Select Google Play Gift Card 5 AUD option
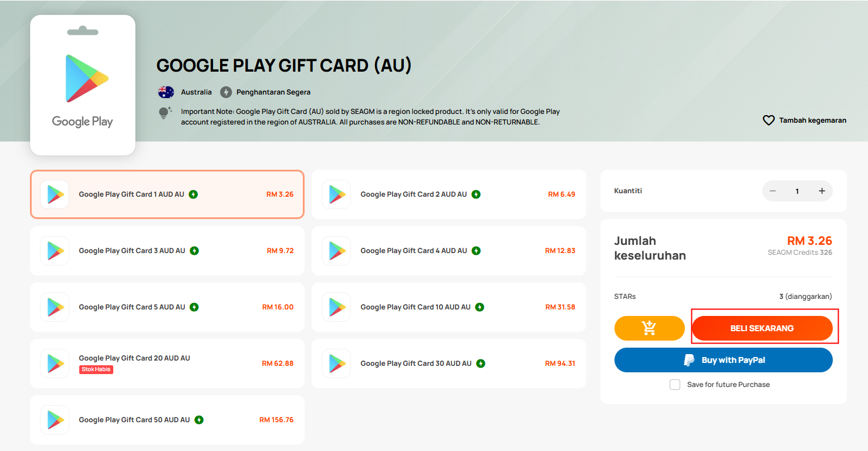 click(167, 307)
